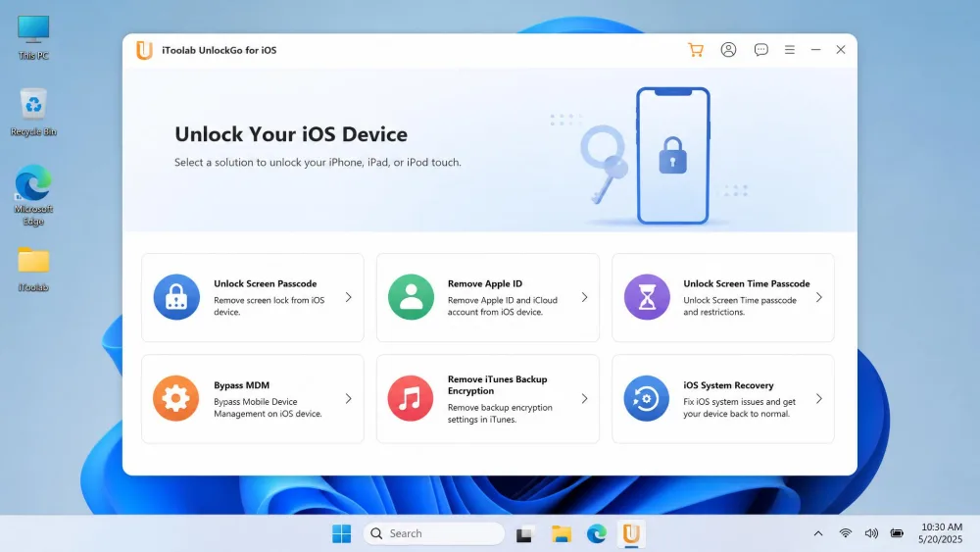Select the Recycle Bin desktop icon
Image resolution: width=980 pixels, height=552 pixels.
pos(33,113)
